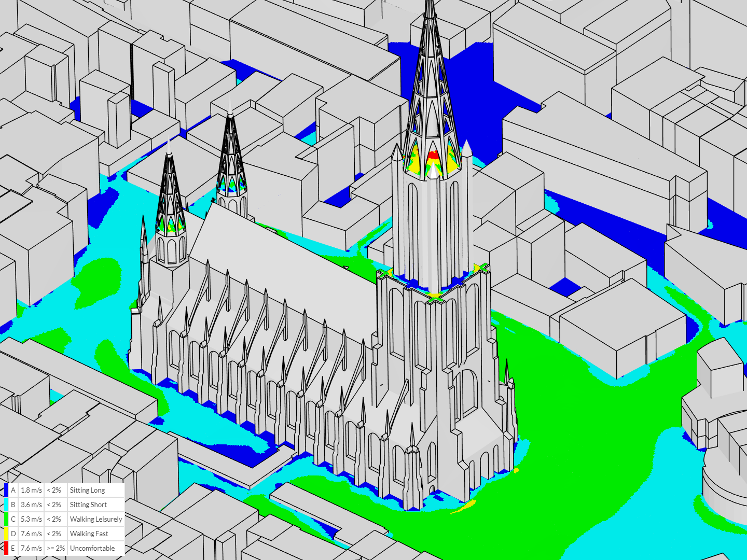Screen dimensions: 747x560
Task: Click the yellow class D legend swatch
Action: [x=6, y=534]
